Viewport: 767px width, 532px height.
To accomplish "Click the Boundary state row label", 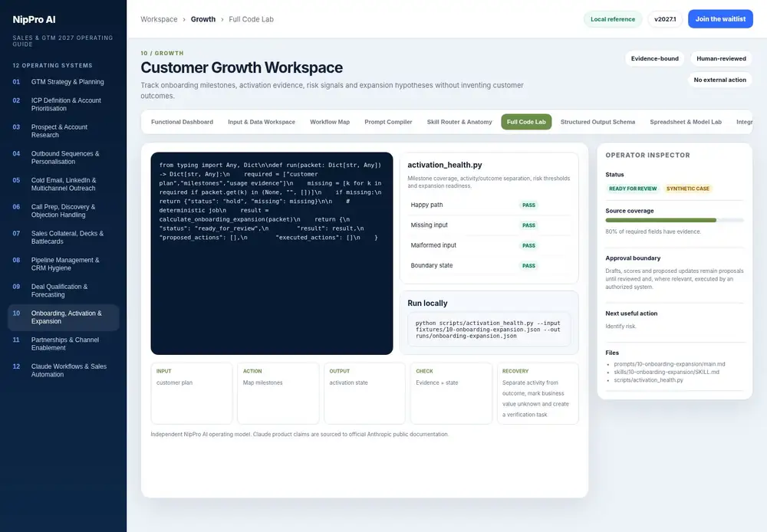I will click(x=431, y=265).
